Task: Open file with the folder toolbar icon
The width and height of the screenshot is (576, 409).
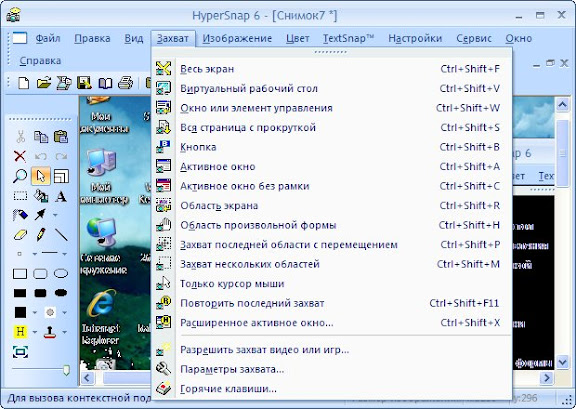Action: coord(44,83)
